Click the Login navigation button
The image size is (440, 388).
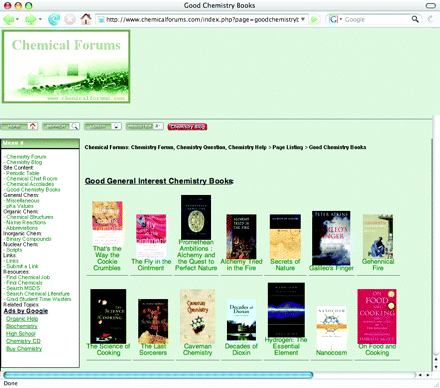coord(103,126)
